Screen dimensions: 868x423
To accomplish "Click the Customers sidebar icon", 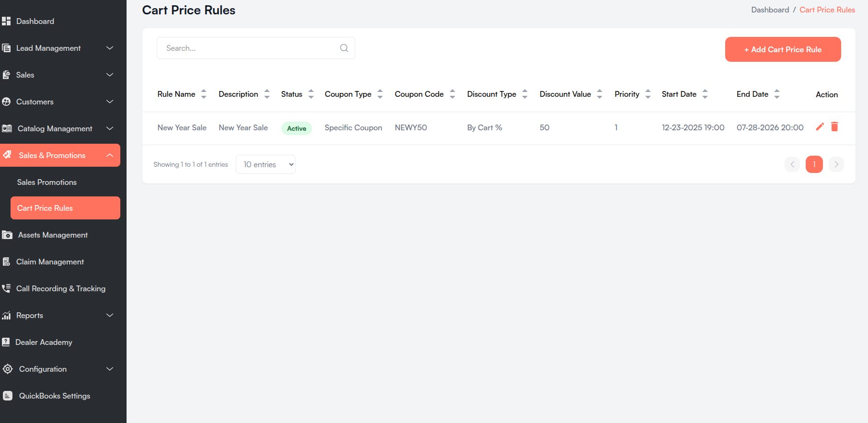I will [6, 102].
